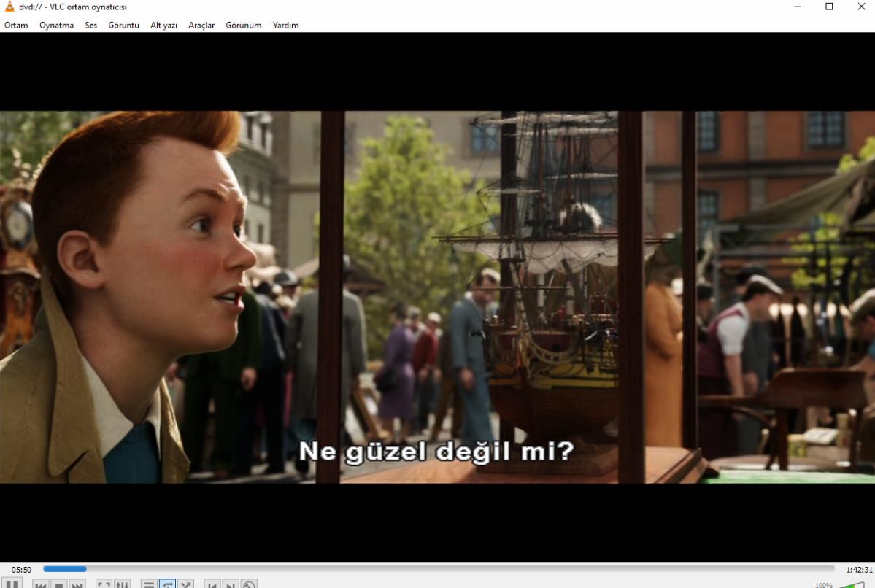The width and height of the screenshot is (875, 588).
Task: Click elapsed time 05:50 label
Action: pyautogui.click(x=21, y=570)
